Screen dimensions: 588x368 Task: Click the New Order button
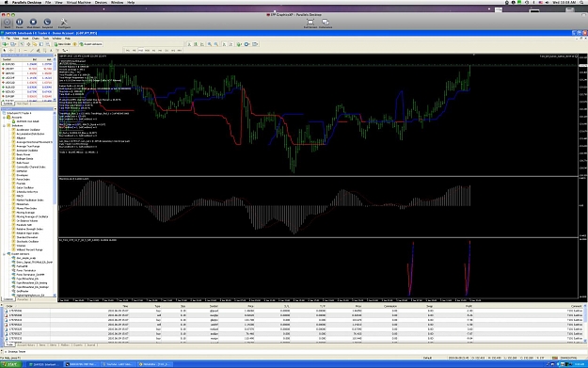point(62,44)
